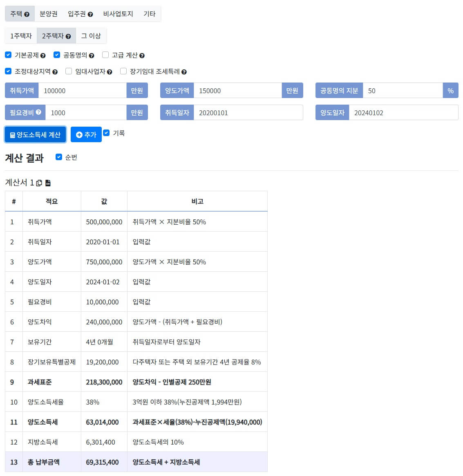Click the plus icon inside 추가 button
The width and height of the screenshot is (463, 476).
(78, 134)
